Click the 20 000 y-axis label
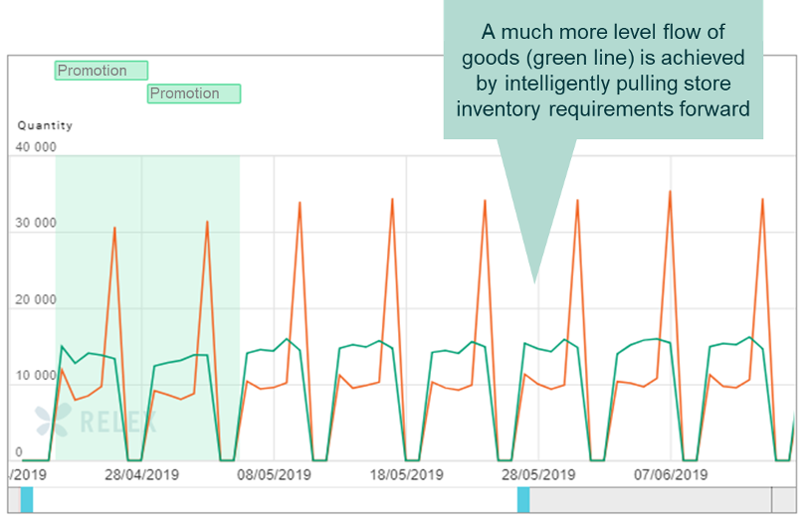 (36, 300)
